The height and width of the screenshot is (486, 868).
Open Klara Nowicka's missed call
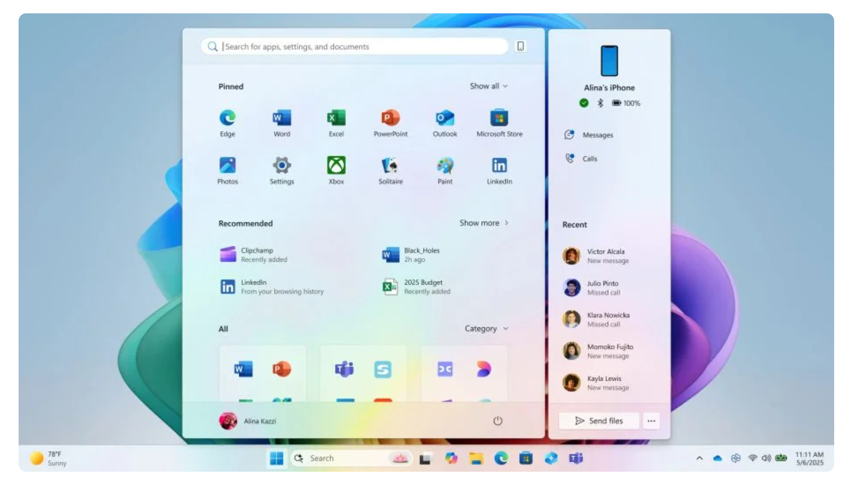point(596,320)
